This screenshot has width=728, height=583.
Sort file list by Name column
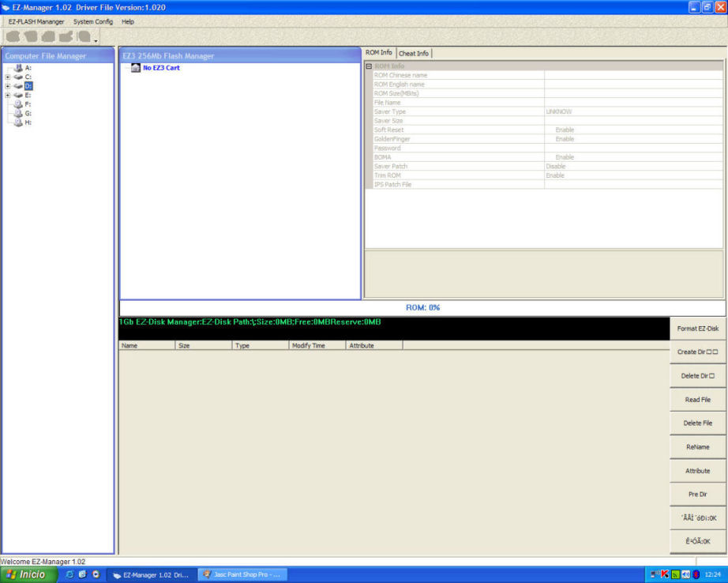147,346
